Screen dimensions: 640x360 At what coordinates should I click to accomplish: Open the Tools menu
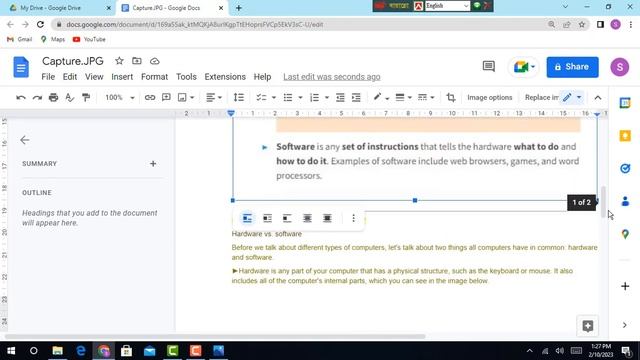pyautogui.click(x=186, y=77)
